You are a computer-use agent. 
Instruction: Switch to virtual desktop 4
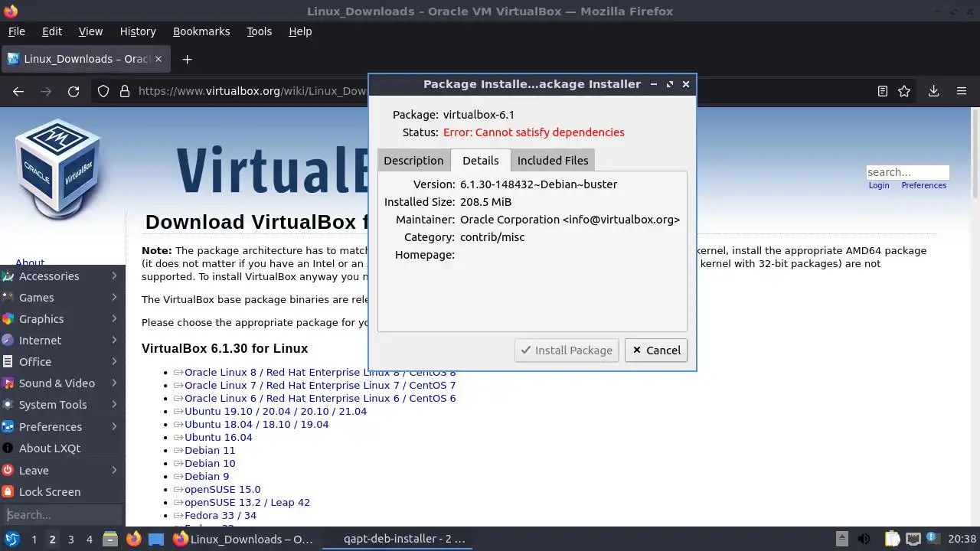coord(89,539)
